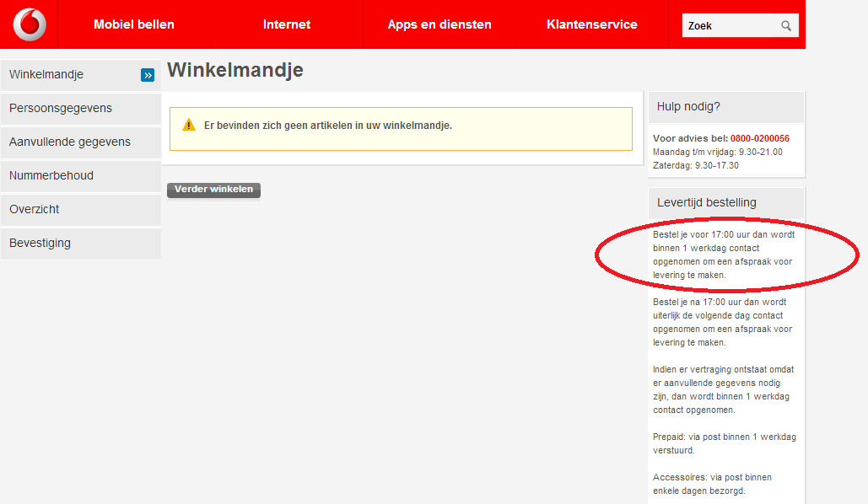
Task: Open the Klantenservice menu
Action: point(592,24)
